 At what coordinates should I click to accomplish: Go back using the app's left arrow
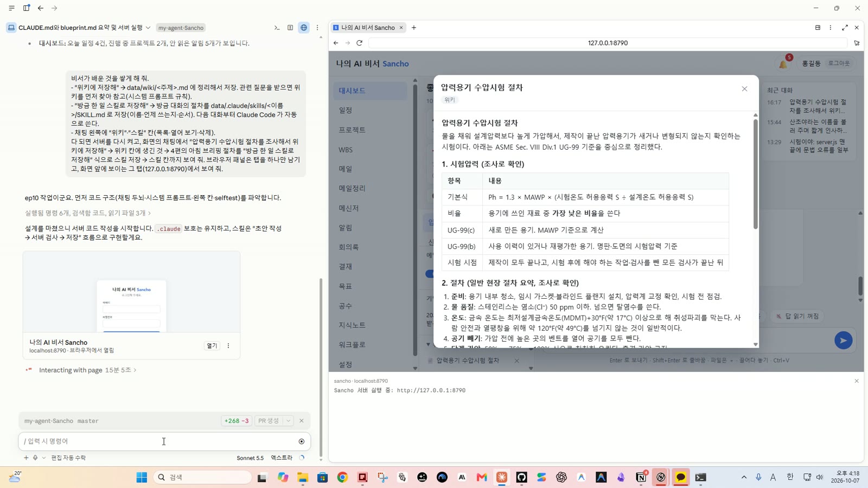tap(41, 8)
